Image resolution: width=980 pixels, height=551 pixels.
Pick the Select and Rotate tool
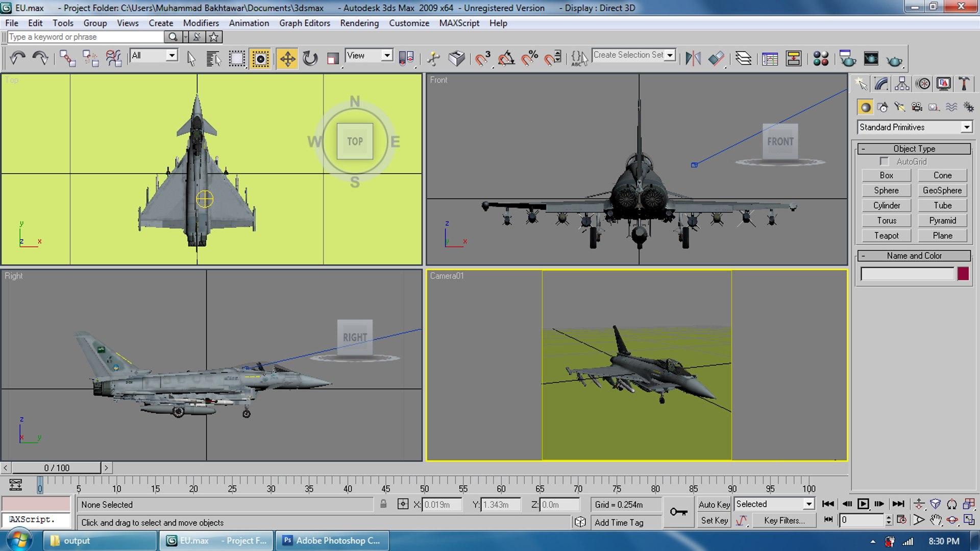tap(310, 58)
